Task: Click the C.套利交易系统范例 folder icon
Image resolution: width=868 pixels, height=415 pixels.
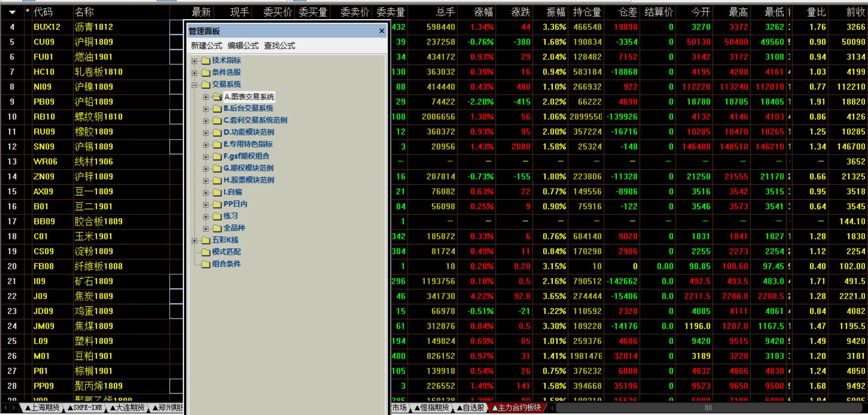Action: (218, 121)
